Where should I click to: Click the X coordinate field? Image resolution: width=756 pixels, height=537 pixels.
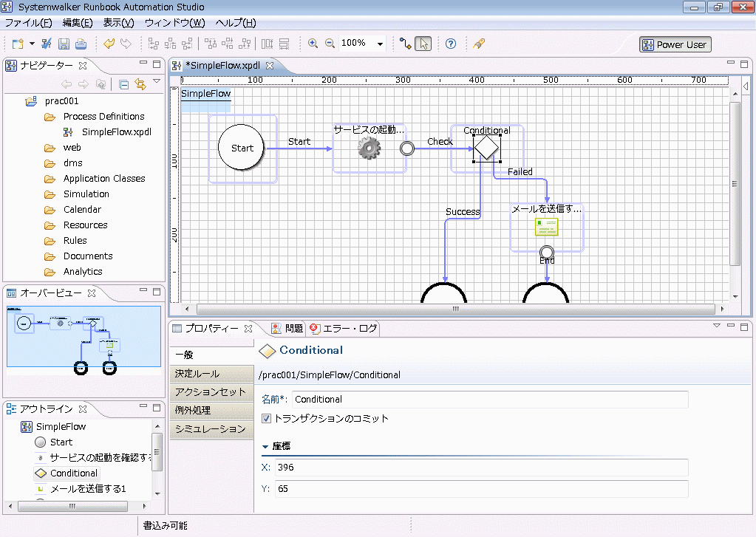pyautogui.click(x=481, y=468)
